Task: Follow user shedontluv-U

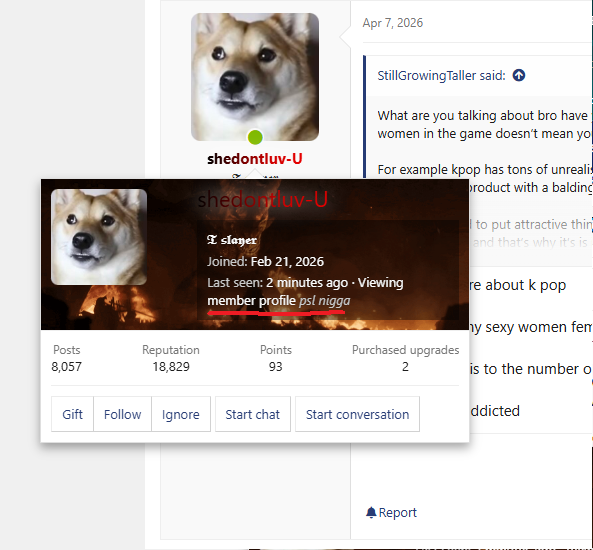Action: pyautogui.click(x=123, y=414)
